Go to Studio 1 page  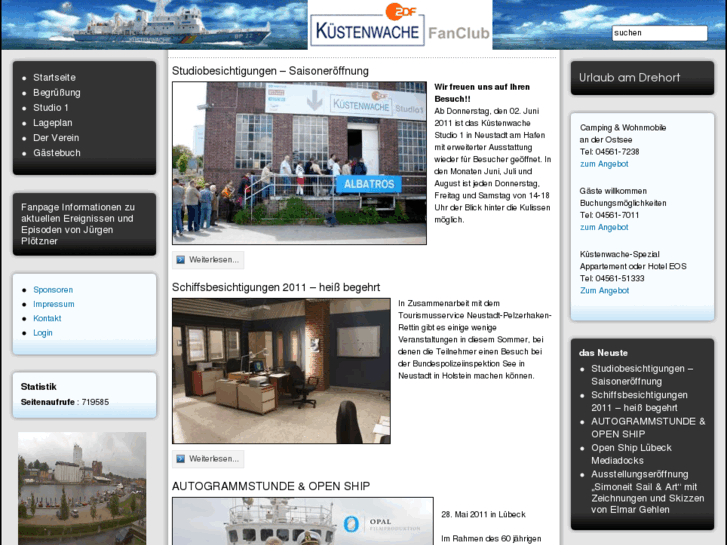(x=51, y=108)
